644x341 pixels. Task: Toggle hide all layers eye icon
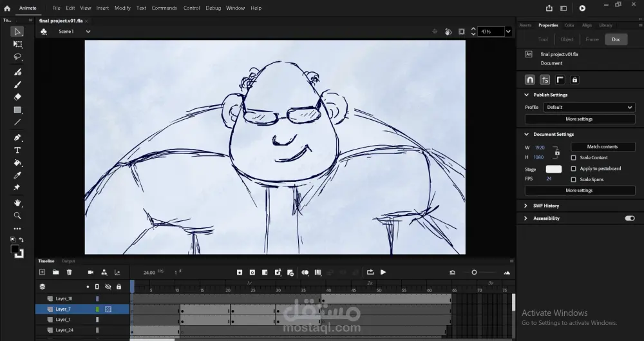[108, 287]
